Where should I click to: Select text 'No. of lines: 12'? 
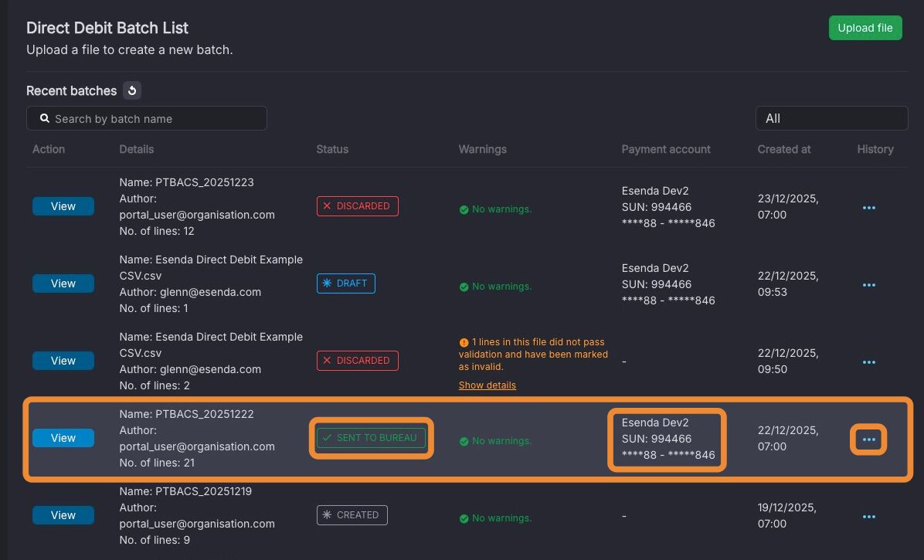coord(157,231)
